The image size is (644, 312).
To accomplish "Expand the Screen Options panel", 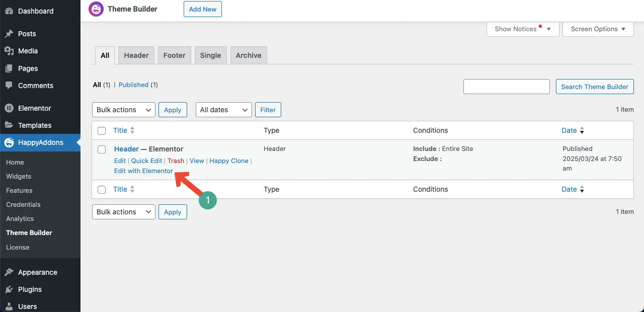I will pyautogui.click(x=598, y=29).
